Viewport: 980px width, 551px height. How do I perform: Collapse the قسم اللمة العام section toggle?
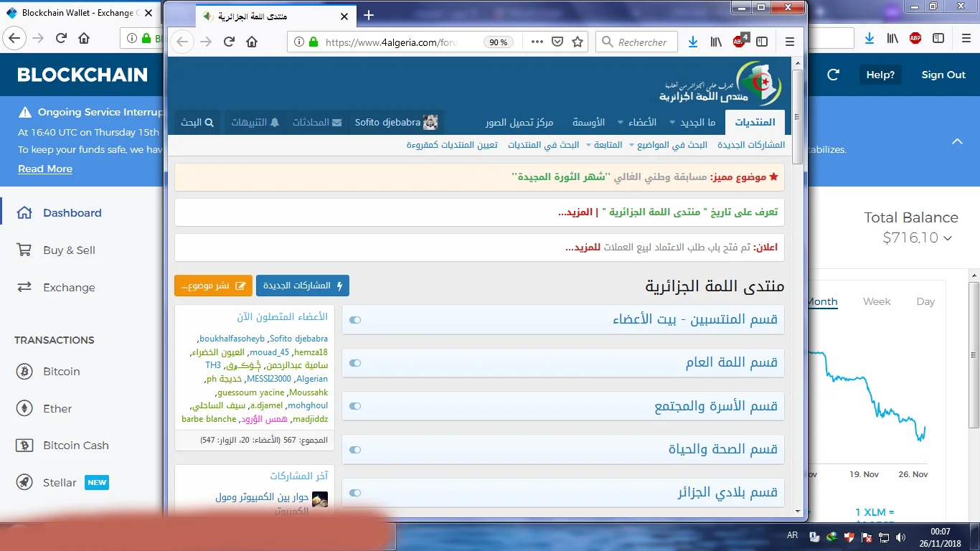[355, 363]
